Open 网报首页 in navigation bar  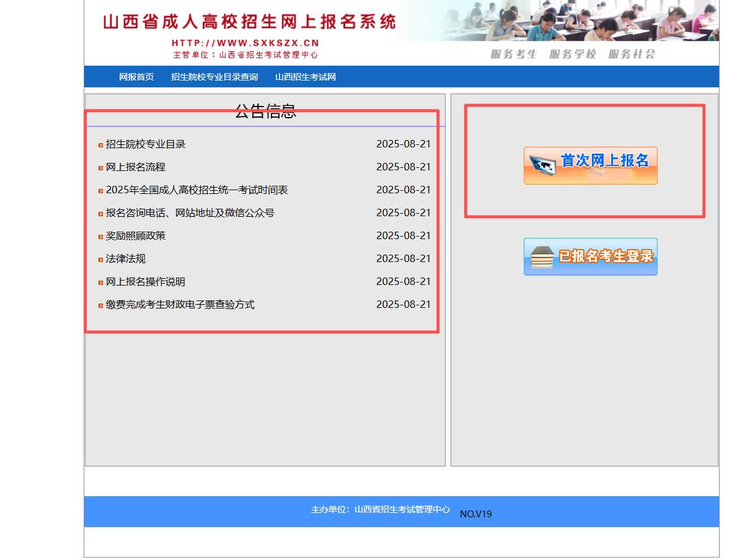136,77
